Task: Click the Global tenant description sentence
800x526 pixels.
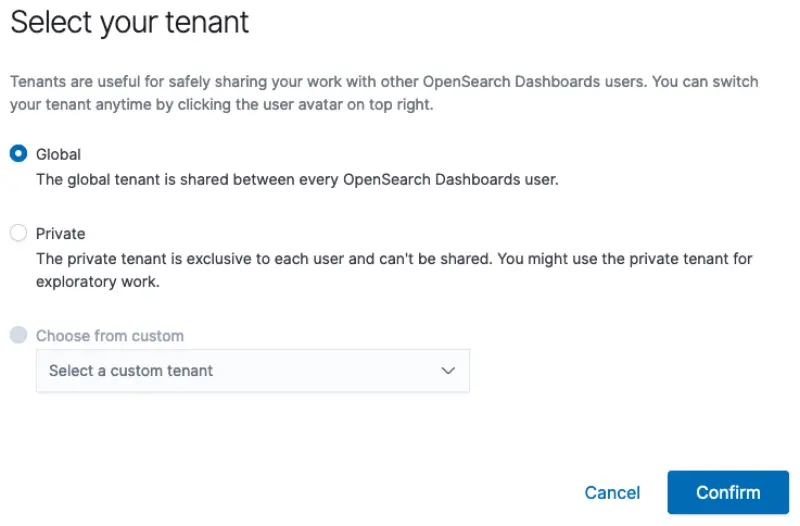Action: click(297, 180)
